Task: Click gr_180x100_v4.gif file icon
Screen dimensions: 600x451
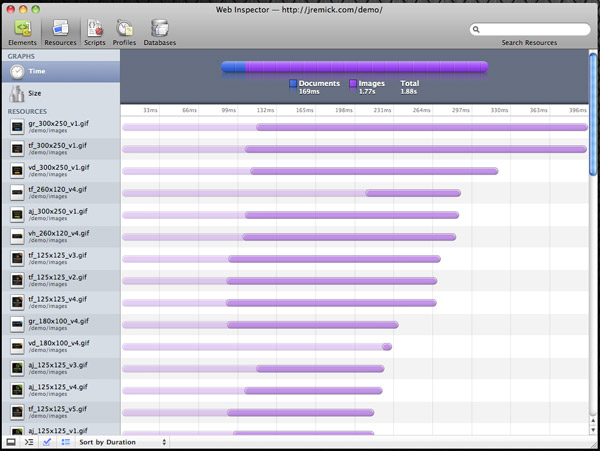Action: point(17,324)
